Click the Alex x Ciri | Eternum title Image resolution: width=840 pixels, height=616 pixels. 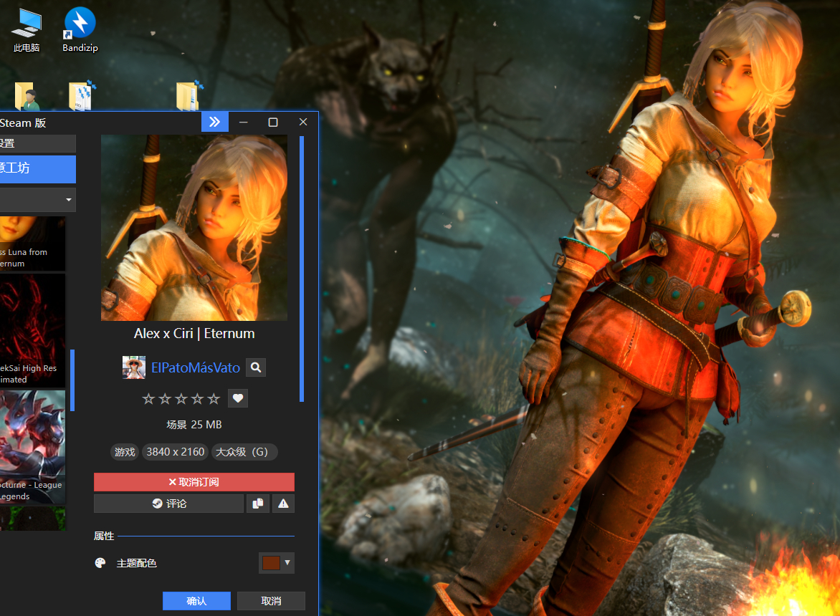(194, 333)
